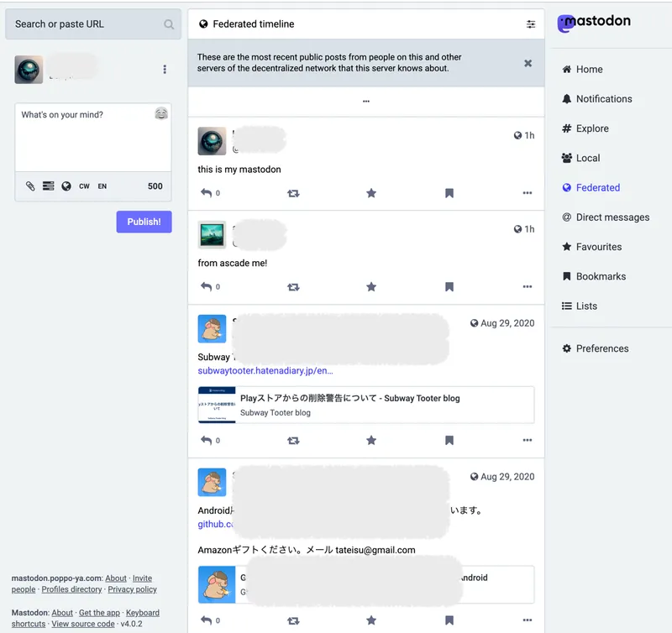Viewport: 672px width, 633px height.
Task: Open Direct messages
Action: 606,217
